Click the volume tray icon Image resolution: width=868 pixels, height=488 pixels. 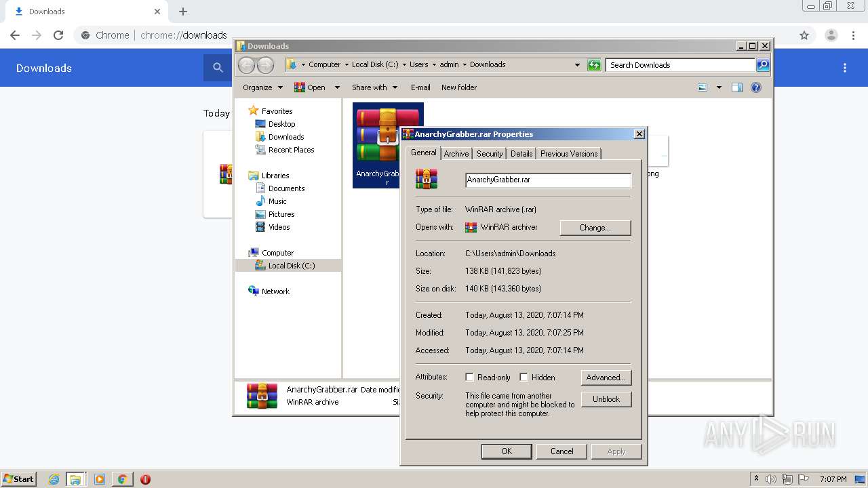(x=771, y=479)
